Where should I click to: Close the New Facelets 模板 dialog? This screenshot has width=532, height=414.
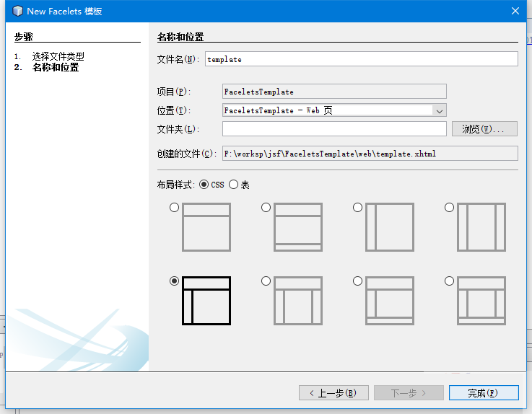click(x=515, y=11)
